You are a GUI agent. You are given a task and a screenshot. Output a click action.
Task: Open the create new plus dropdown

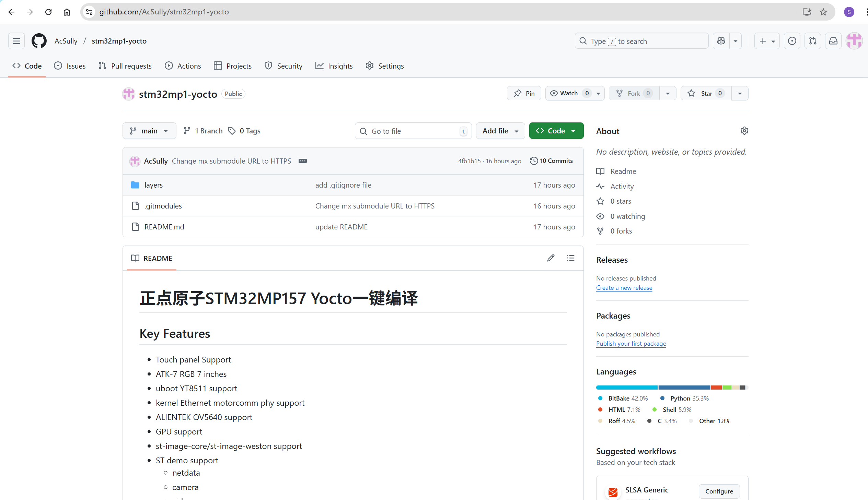pyautogui.click(x=767, y=41)
